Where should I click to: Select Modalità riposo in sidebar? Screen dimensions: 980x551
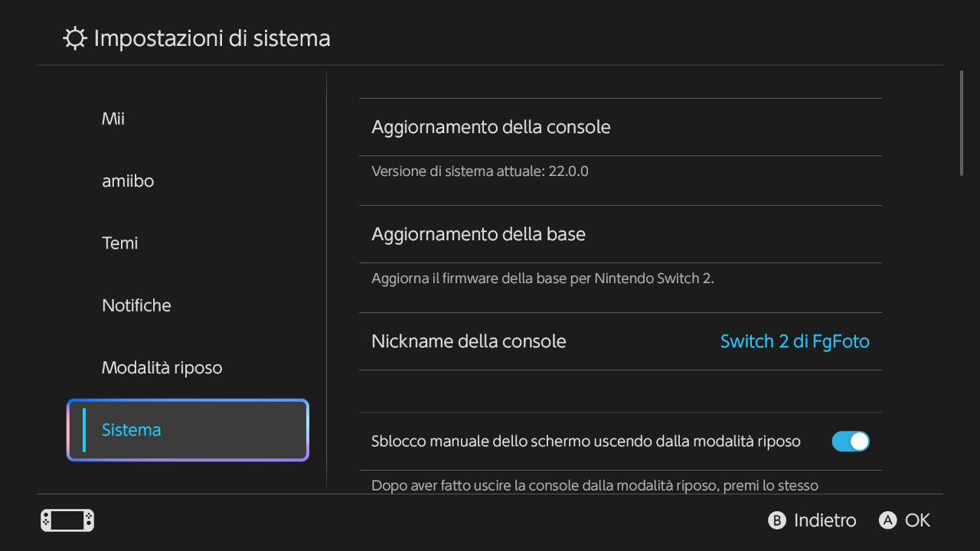[162, 368]
